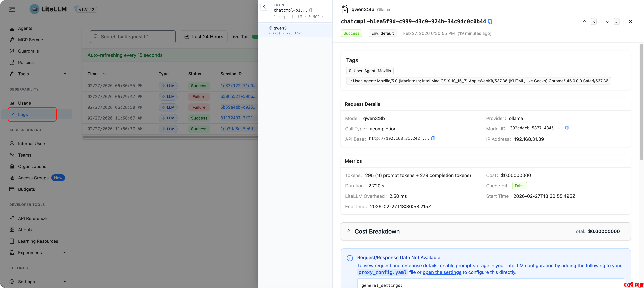
Task: Collapse the sidebar with the hamburger icon
Action: coord(12,10)
